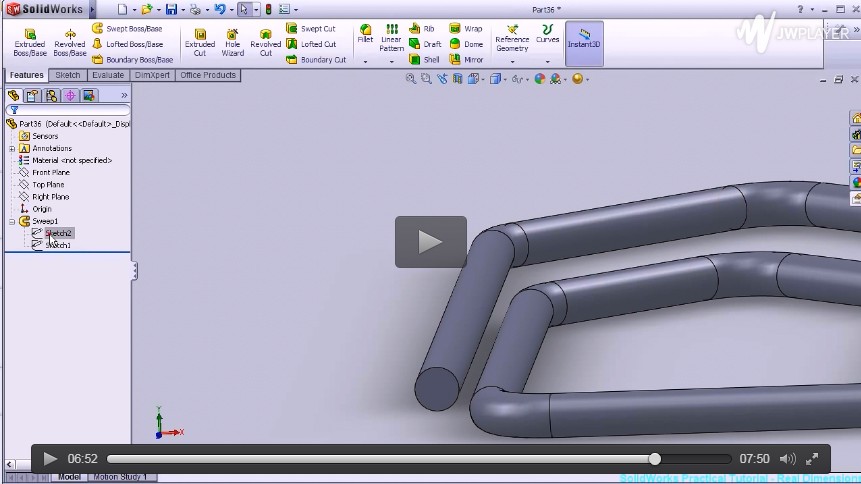The image size is (861, 484).
Task: Click the Extruded Cut tool
Action: click(200, 42)
